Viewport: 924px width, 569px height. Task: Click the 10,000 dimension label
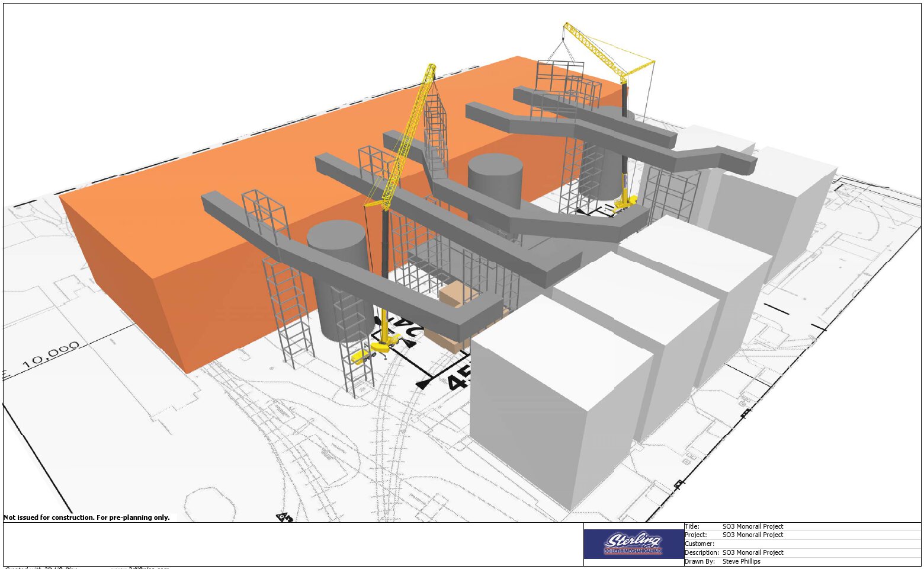point(53,355)
